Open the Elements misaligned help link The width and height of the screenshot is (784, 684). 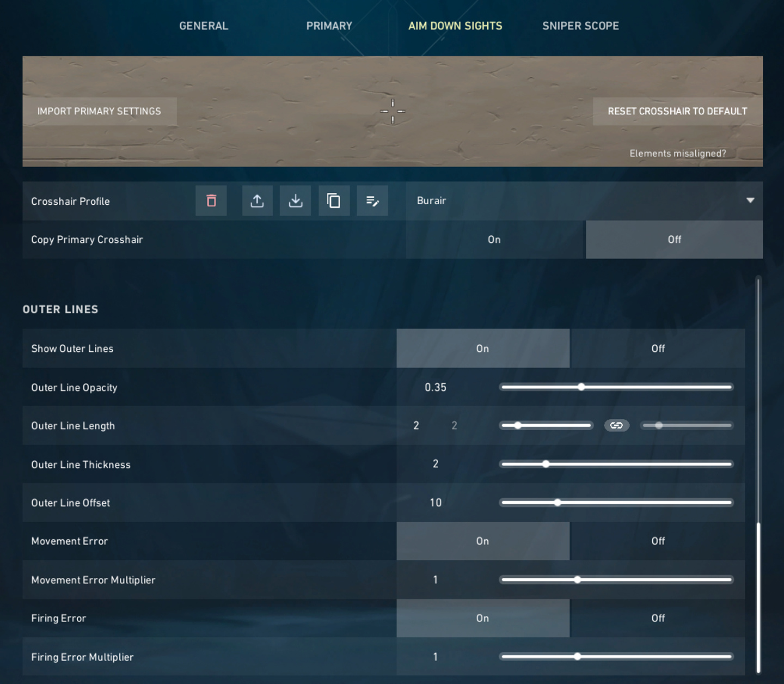click(x=677, y=154)
